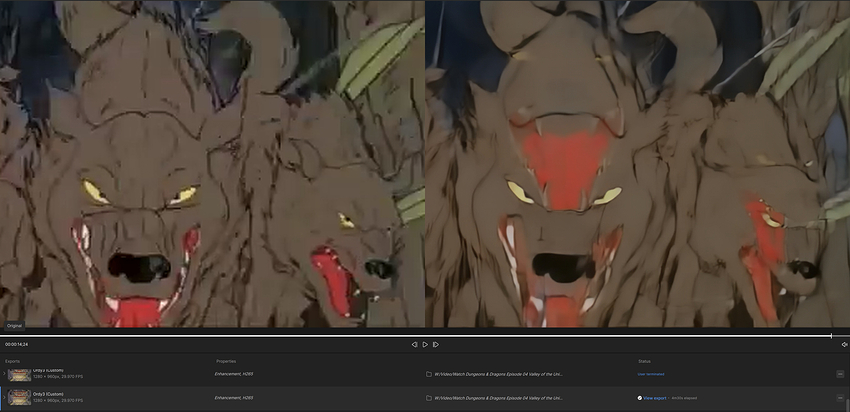The width and height of the screenshot is (850, 412).
Task: Seek along the preview timeline bar
Action: coord(425,336)
